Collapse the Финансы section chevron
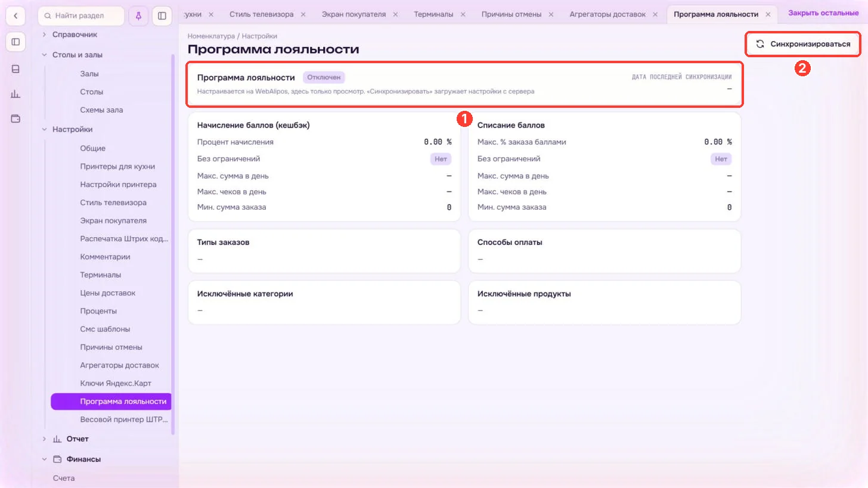This screenshot has width=868, height=488. pyautogui.click(x=44, y=459)
